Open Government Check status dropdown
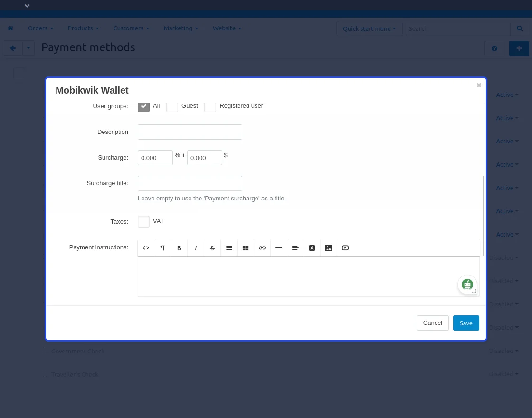Screen dimensions: 532x418 tap(503, 351)
